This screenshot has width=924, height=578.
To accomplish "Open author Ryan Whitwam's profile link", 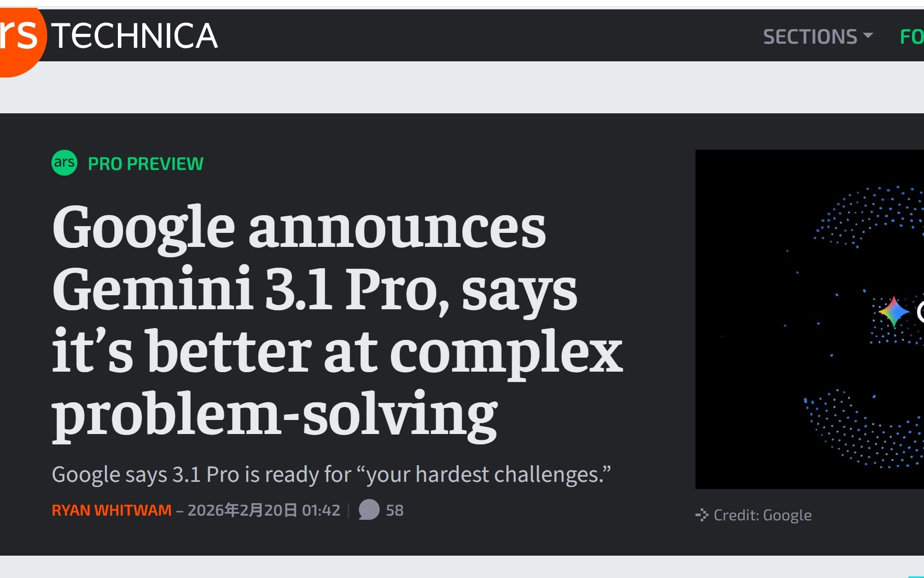I will [112, 510].
